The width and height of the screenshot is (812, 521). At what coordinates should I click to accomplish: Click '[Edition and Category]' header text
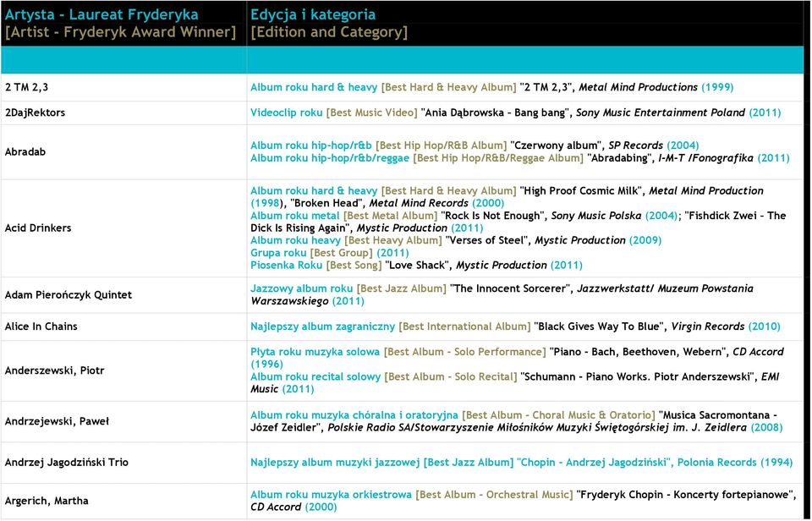[329, 32]
